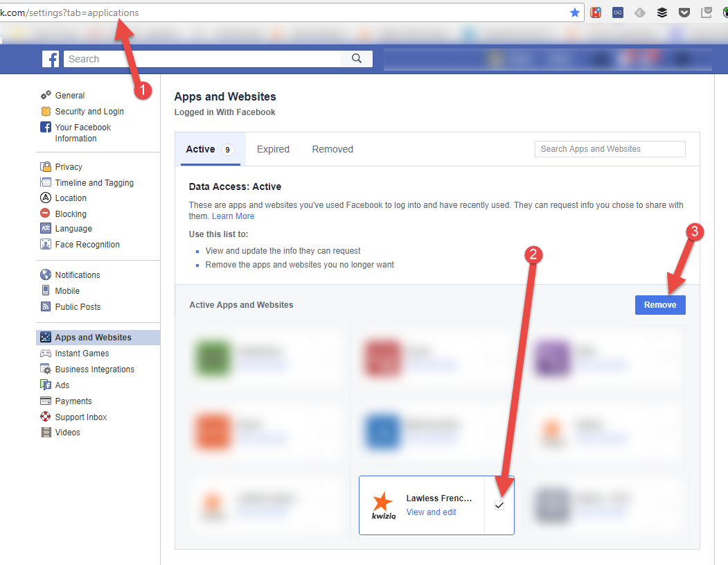The height and width of the screenshot is (565, 728).
Task: Open Payments settings
Action: (72, 401)
